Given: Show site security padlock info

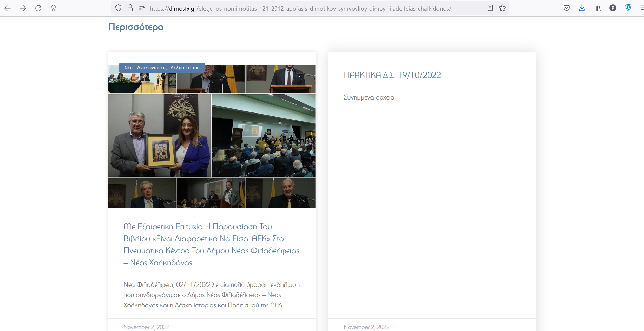Looking at the screenshot, I should pyautogui.click(x=130, y=8).
